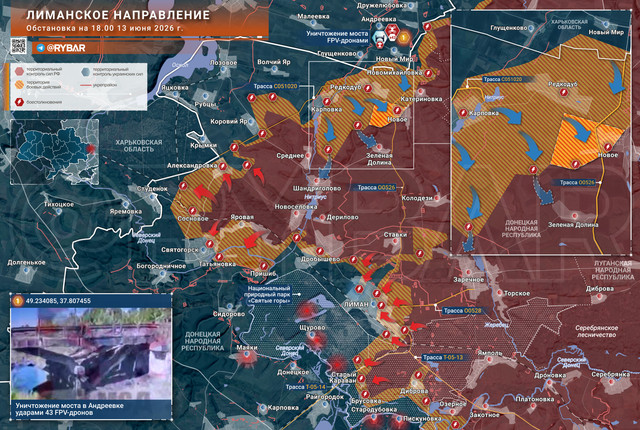Viewport: 640px width, 430px height.
Task: Click the caption 'Уничтожение моста в Андреевке'
Action: (x=69, y=406)
